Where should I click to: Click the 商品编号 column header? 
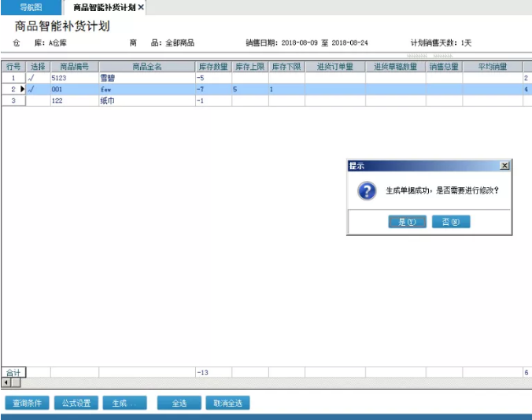[75, 67]
